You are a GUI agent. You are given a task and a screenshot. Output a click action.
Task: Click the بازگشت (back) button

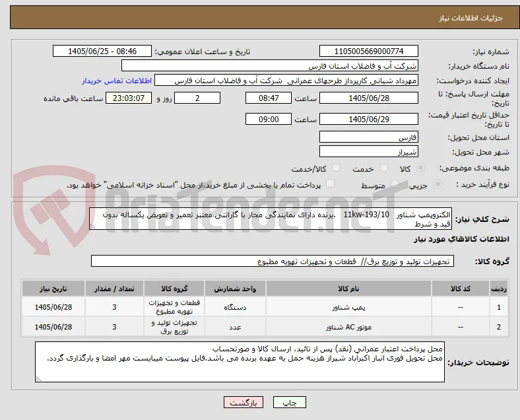click(244, 402)
